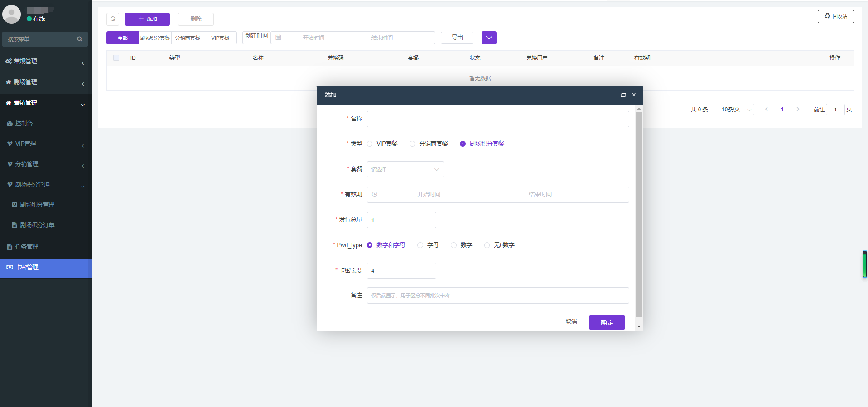Tick the select-all checkbox in the table header
Image resolution: width=868 pixels, height=407 pixels.
[x=116, y=58]
